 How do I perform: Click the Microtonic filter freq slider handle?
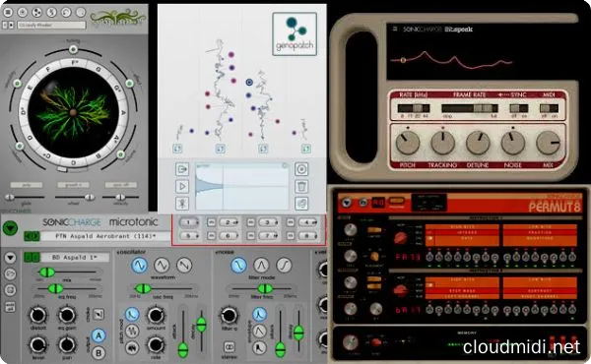click(x=265, y=288)
